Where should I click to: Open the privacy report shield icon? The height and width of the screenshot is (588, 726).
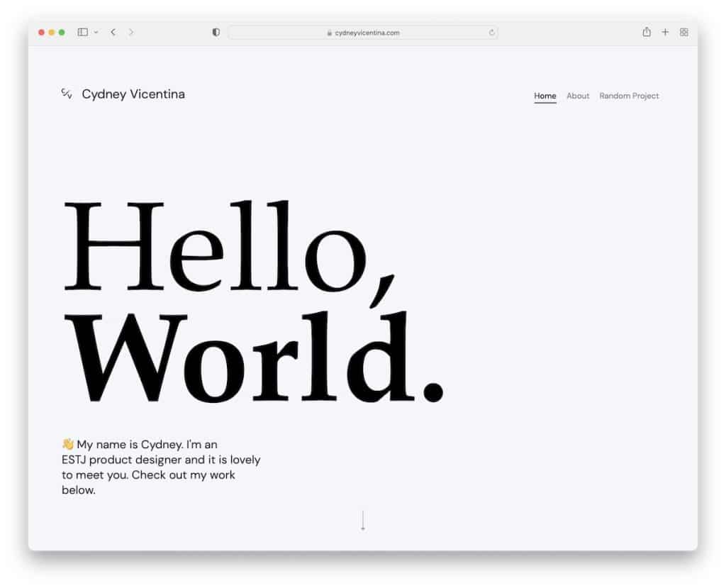coord(216,32)
